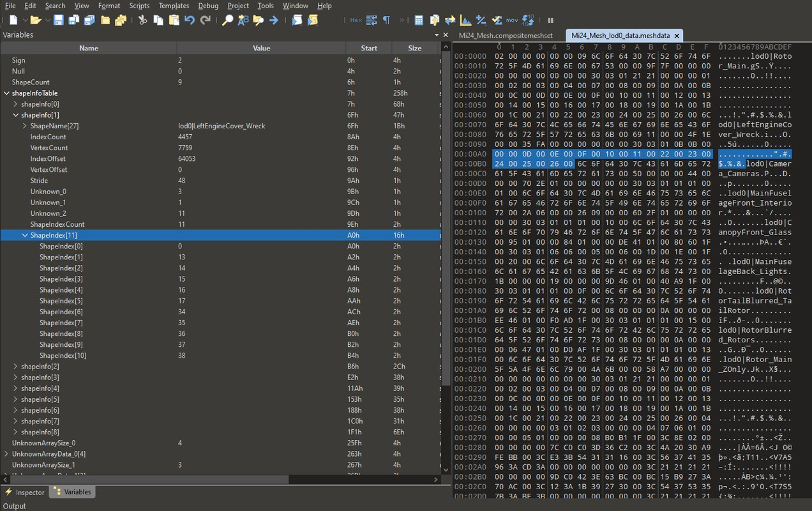Cut selection using the scissors icon

142,20
